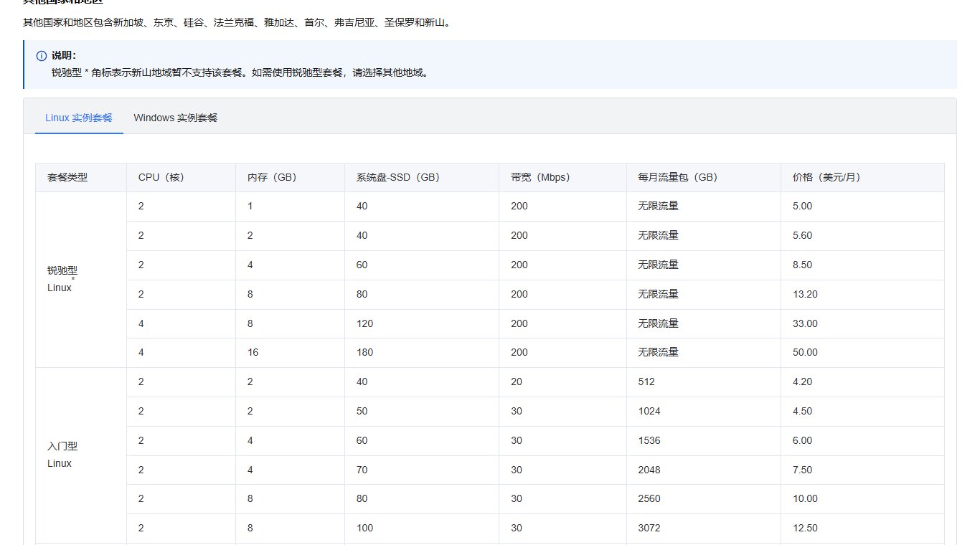Click the 512 monthly traffic cell
The image size is (980, 545).
703,381
